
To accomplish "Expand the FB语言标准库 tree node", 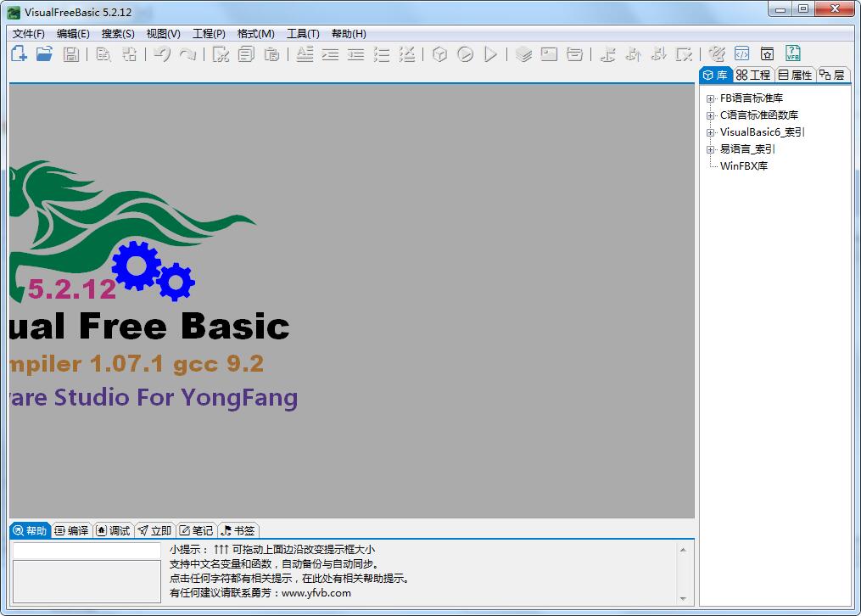I will 710,98.
